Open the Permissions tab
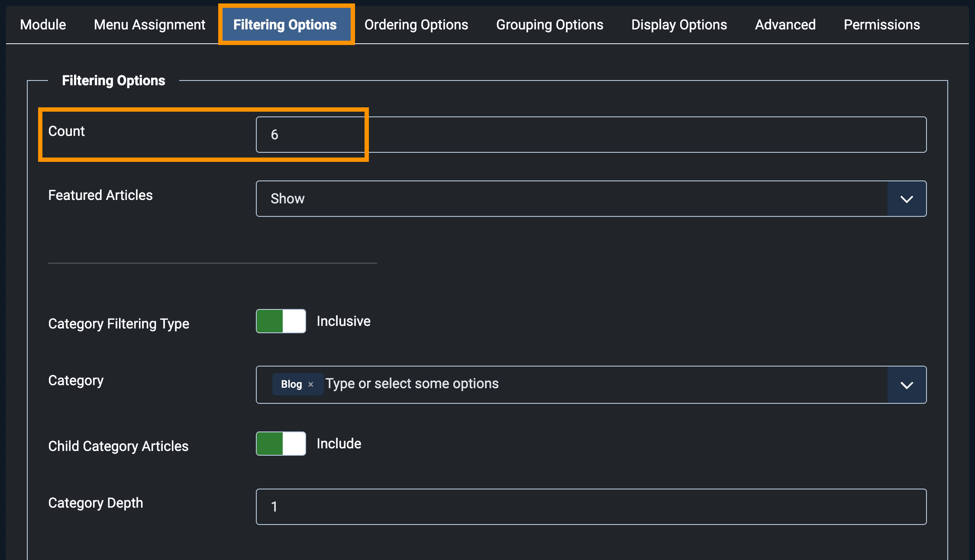 [881, 25]
